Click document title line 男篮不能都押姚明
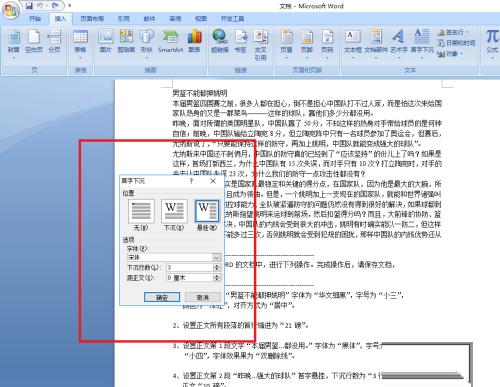 pyautogui.click(x=200, y=93)
